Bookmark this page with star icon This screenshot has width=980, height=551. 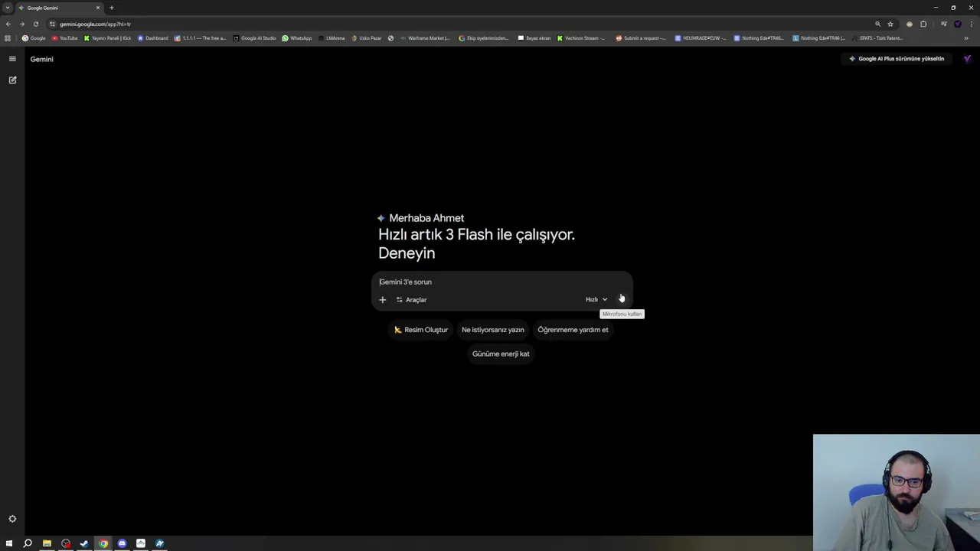[x=890, y=24]
